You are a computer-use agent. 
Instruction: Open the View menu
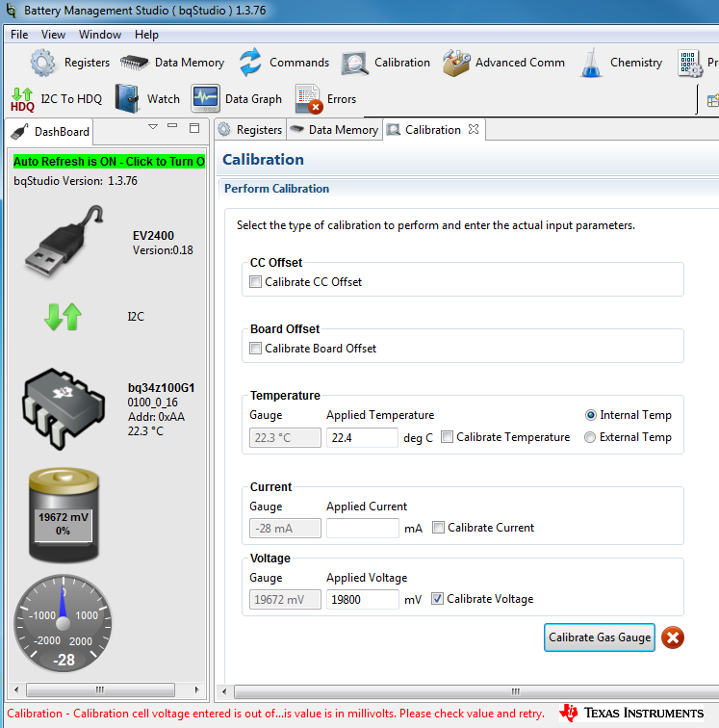tap(53, 35)
